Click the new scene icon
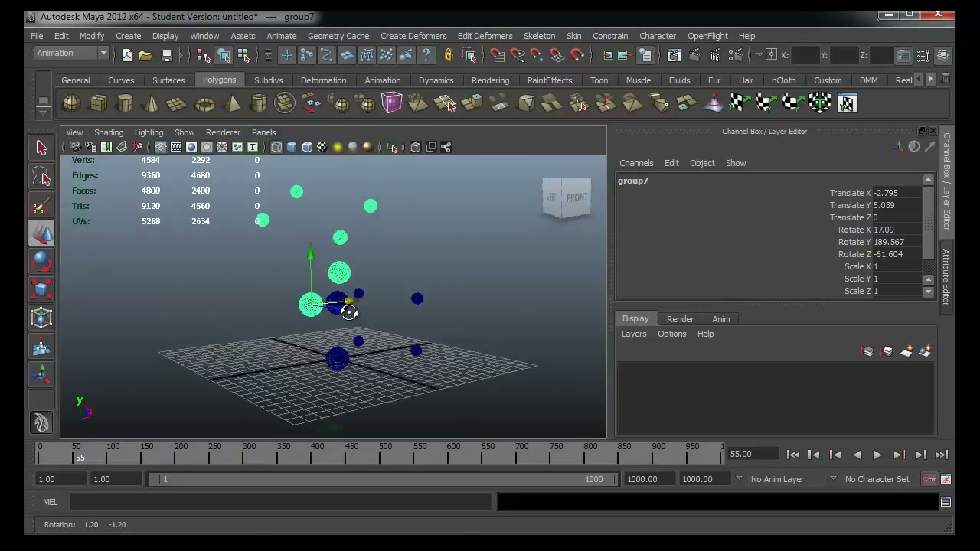This screenshot has height=551, width=980. click(126, 55)
